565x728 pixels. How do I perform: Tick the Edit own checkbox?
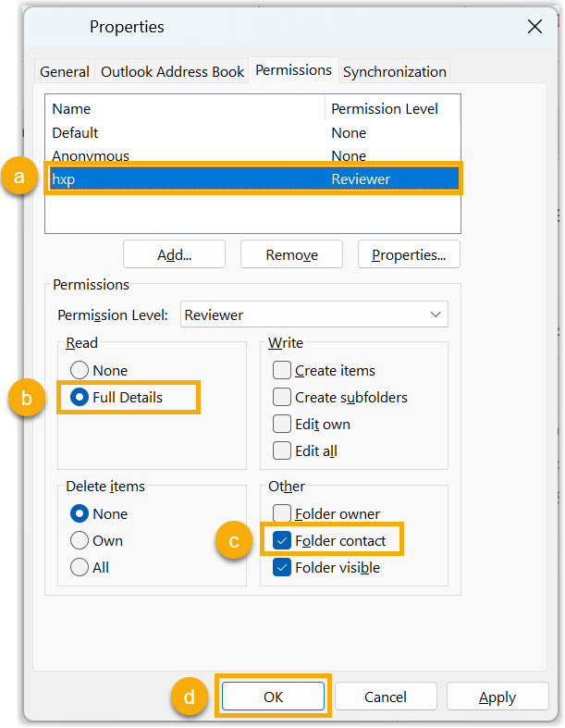(x=283, y=425)
